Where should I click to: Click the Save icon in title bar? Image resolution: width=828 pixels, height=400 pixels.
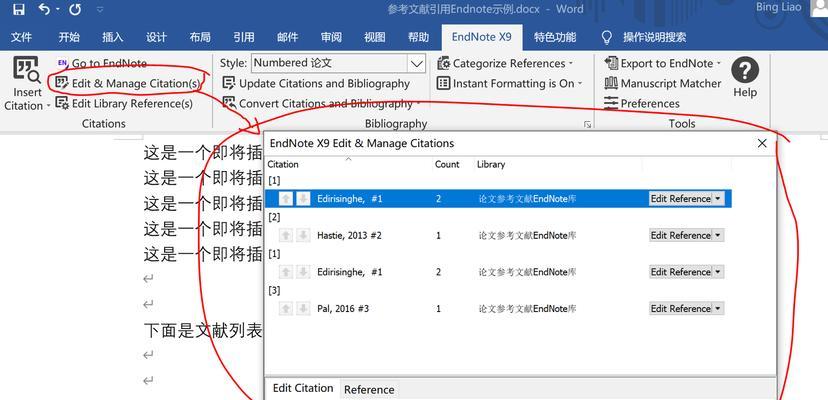(x=18, y=9)
